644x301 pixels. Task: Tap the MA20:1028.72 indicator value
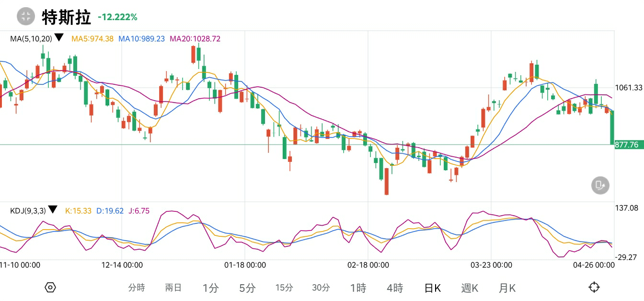[195, 39]
